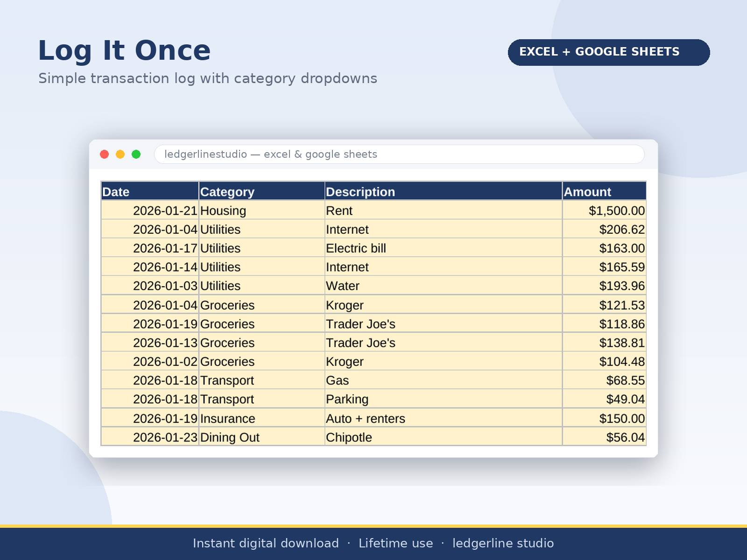Click the $1,500.00 amount cell
The width and height of the screenshot is (747, 560).
pos(605,210)
